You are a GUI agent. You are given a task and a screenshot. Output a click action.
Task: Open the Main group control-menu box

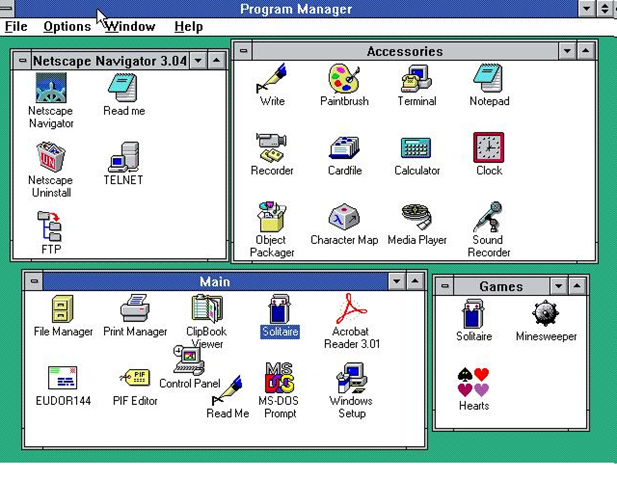(33, 282)
